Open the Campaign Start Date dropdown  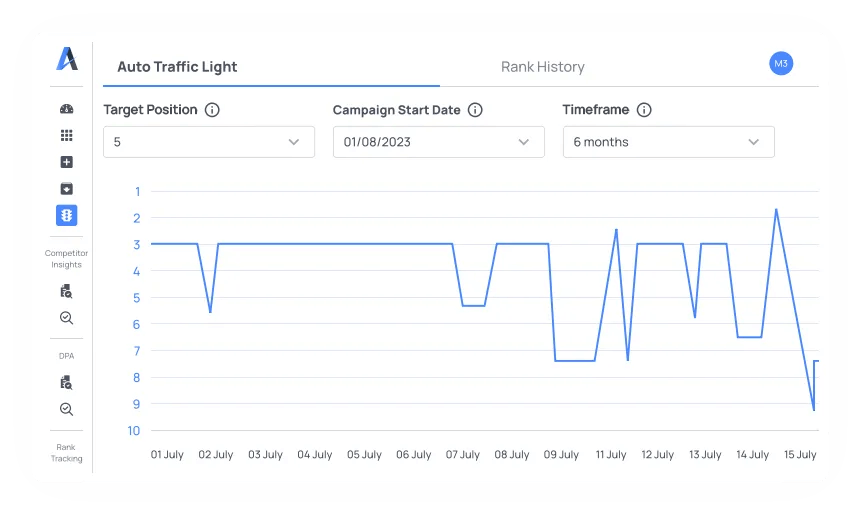tap(439, 142)
